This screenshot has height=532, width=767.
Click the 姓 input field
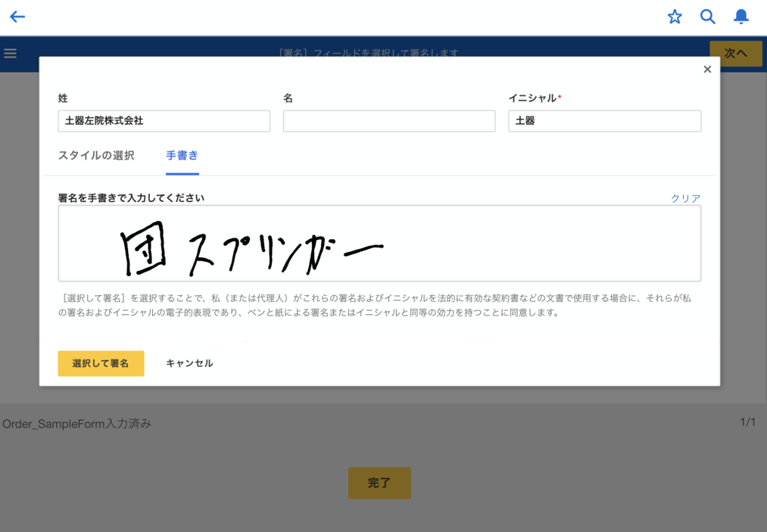pyautogui.click(x=164, y=121)
